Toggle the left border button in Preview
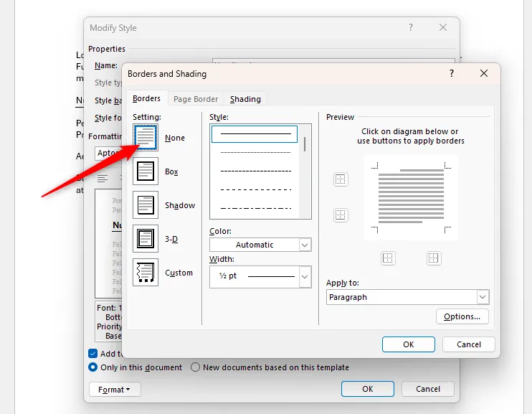The height and width of the screenshot is (414, 532). [x=388, y=258]
